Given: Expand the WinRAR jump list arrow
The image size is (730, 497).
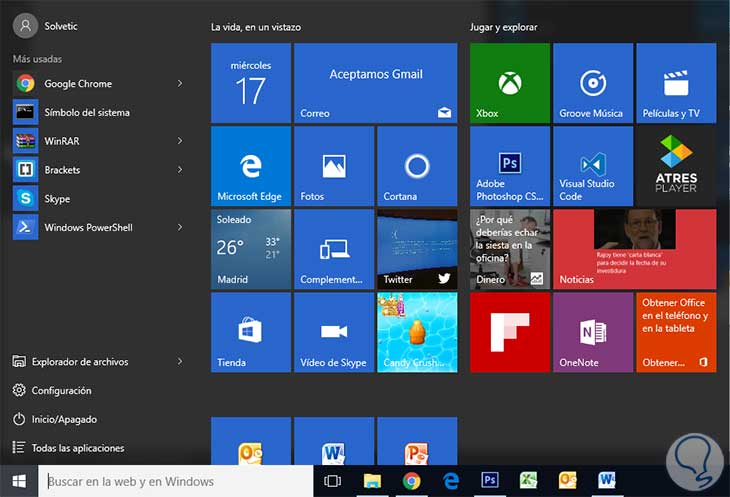Looking at the screenshot, I should tap(180, 141).
